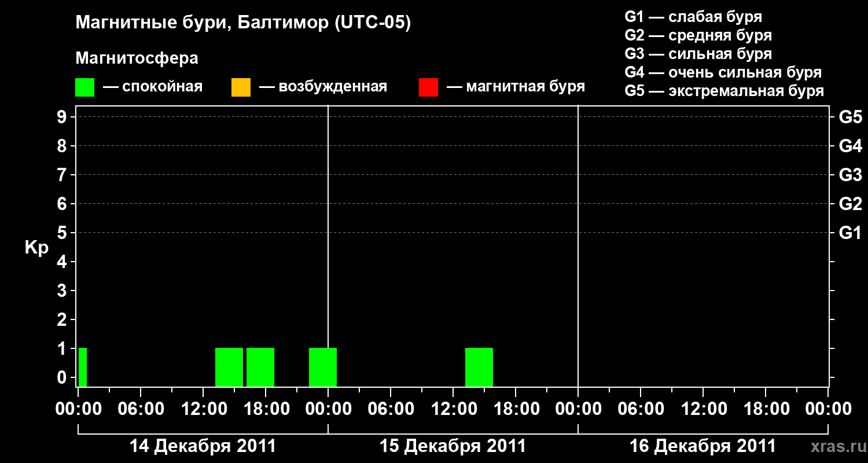868x463 pixels.
Task: Click the Kp axis value 9
Action: (x=63, y=117)
